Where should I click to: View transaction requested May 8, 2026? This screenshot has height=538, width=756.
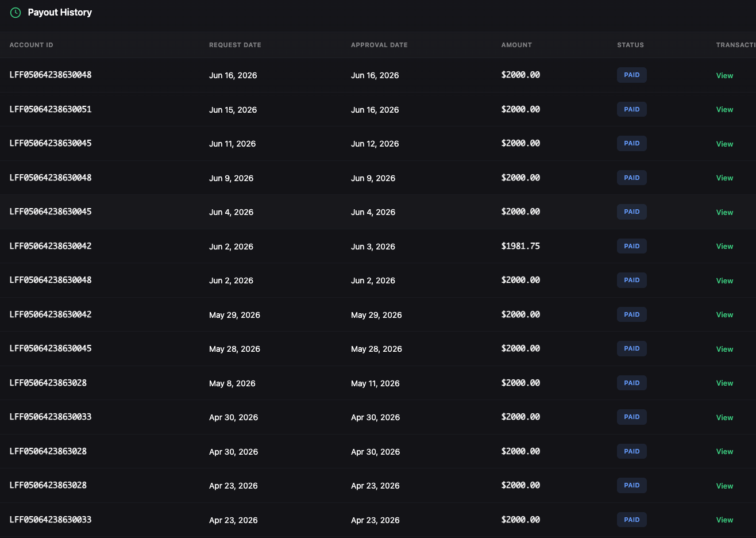(x=724, y=383)
